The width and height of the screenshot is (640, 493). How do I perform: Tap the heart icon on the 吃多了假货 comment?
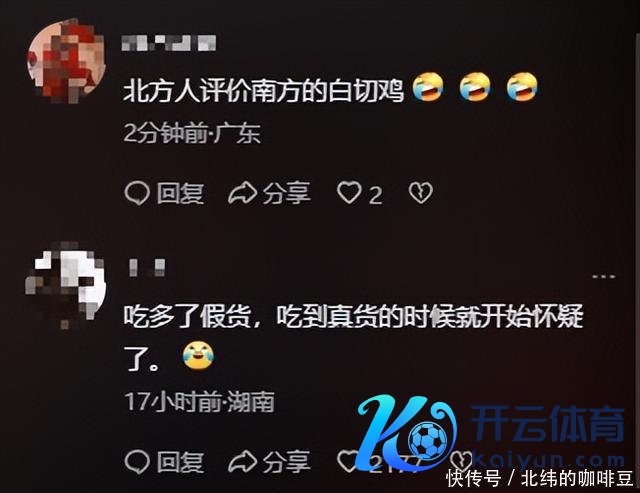(347, 461)
